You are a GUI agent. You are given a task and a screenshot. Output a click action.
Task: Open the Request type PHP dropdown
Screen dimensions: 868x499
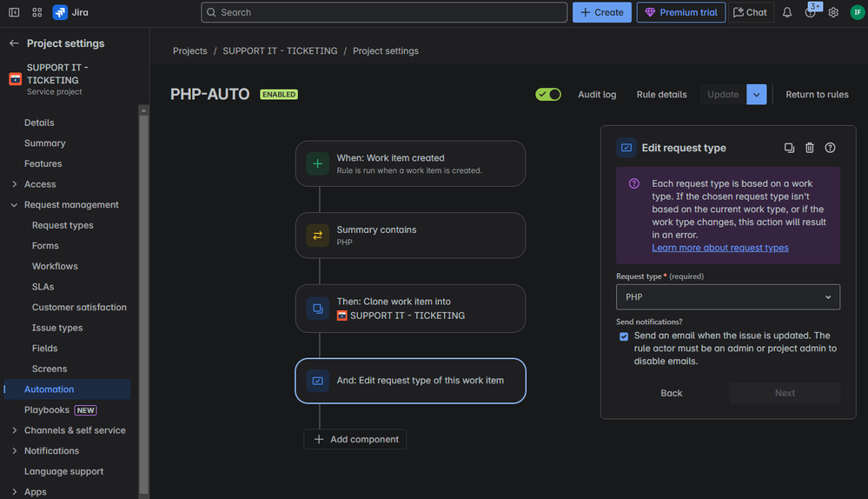[x=728, y=296]
